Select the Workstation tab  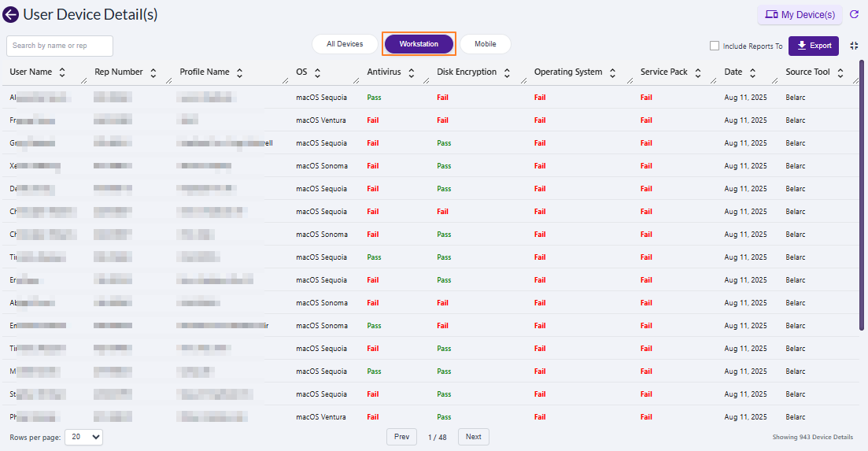[x=419, y=44]
